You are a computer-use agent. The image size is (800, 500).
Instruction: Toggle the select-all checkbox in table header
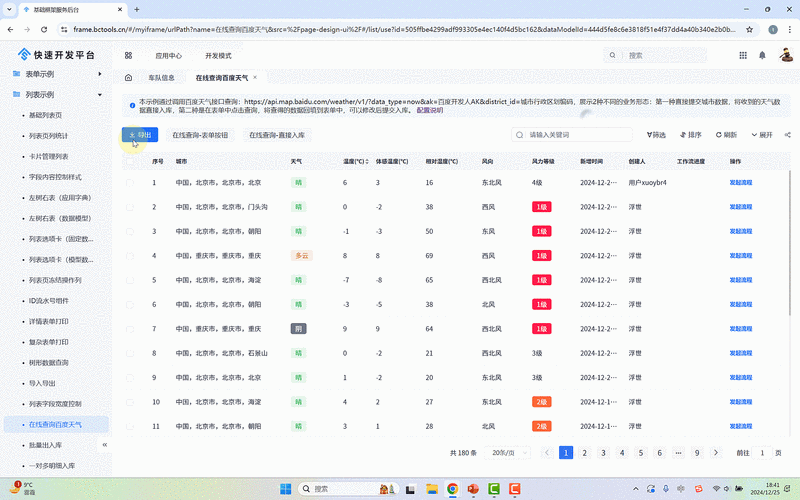pyautogui.click(x=129, y=160)
